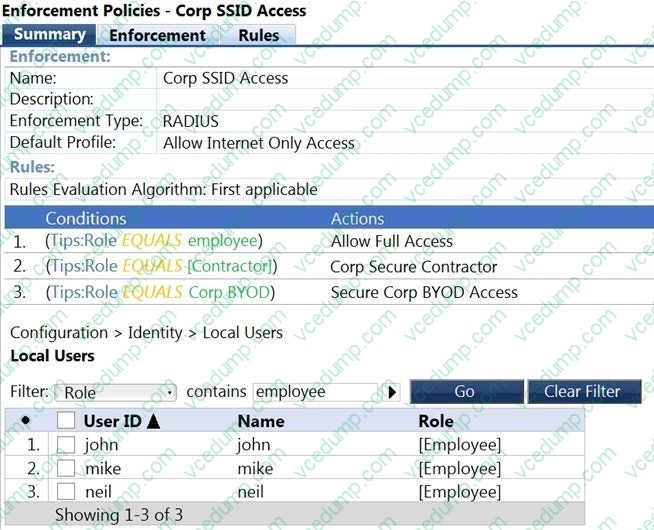Click the Conditions column header
The image size is (654, 530).
(x=86, y=218)
